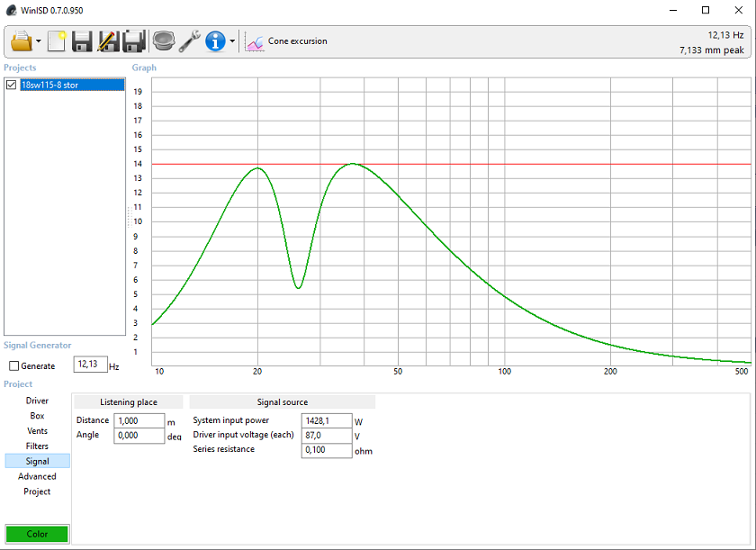The height and width of the screenshot is (550, 756).
Task: Click the green Color button
Action: pos(37,534)
